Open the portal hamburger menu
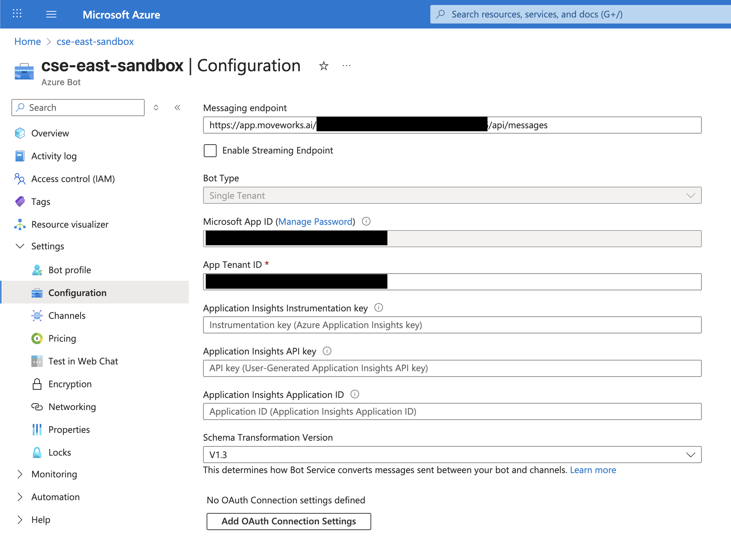Screen dimensions: 731x560 point(51,14)
